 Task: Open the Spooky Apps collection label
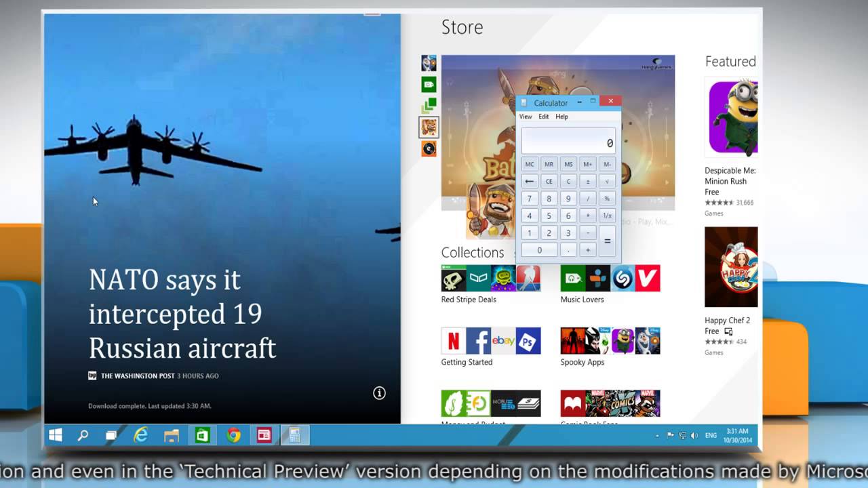tap(583, 362)
